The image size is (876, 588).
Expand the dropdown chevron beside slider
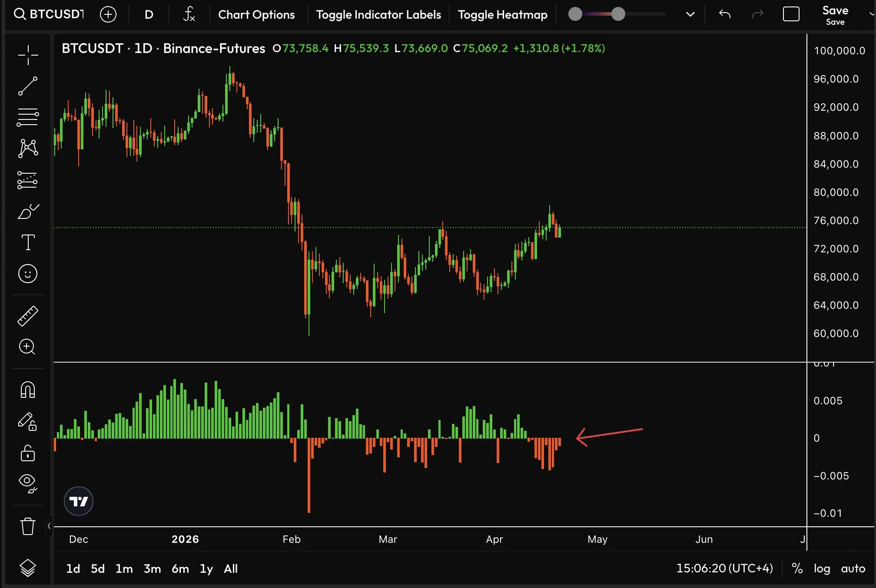[x=690, y=14]
